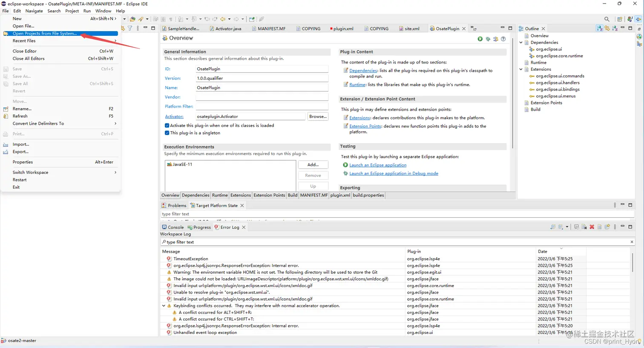Image resolution: width=644 pixels, height=348 pixels.
Task: Select org.eclipse.ui.handlers in Outline
Action: point(558,83)
